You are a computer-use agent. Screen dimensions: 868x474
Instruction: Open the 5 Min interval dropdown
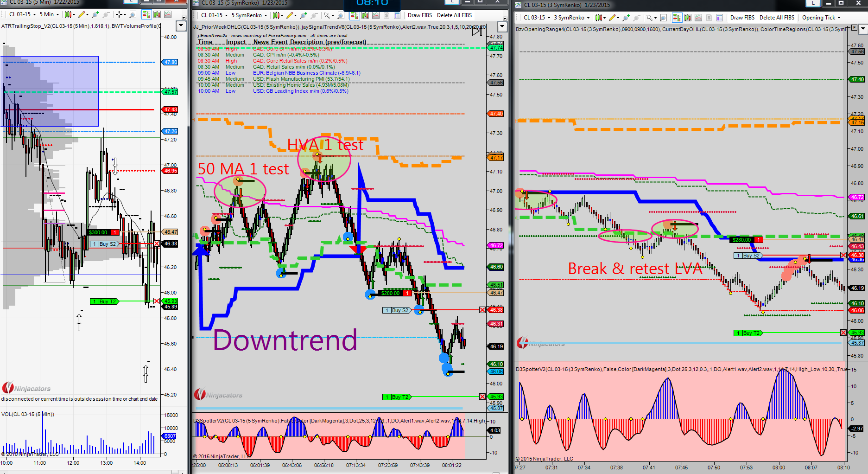pos(49,14)
